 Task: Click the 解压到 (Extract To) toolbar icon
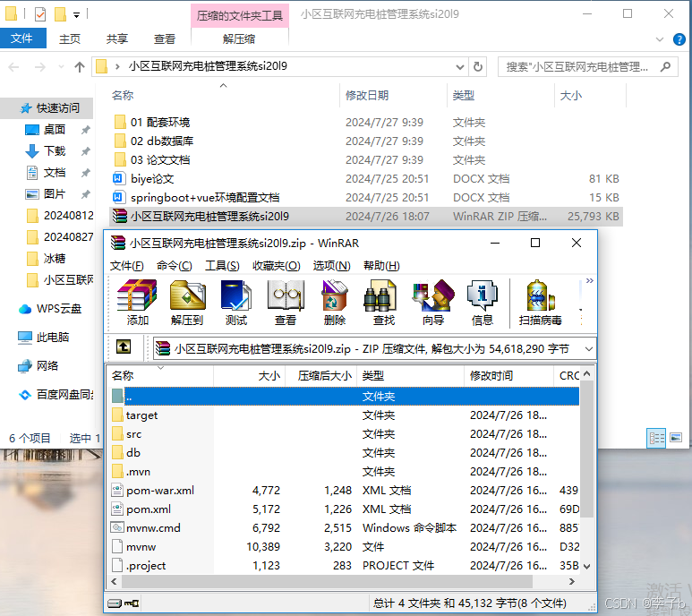[187, 303]
